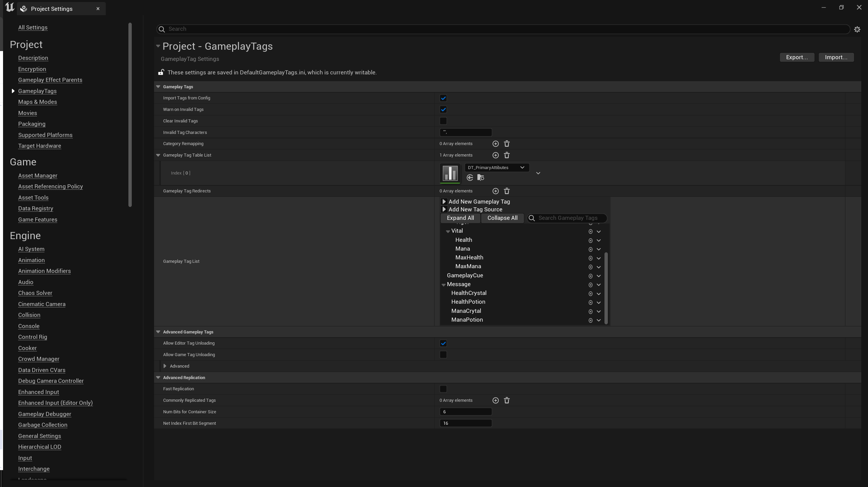Collapse the Message tag tree node
This screenshot has height=487, width=868.
pos(443,285)
